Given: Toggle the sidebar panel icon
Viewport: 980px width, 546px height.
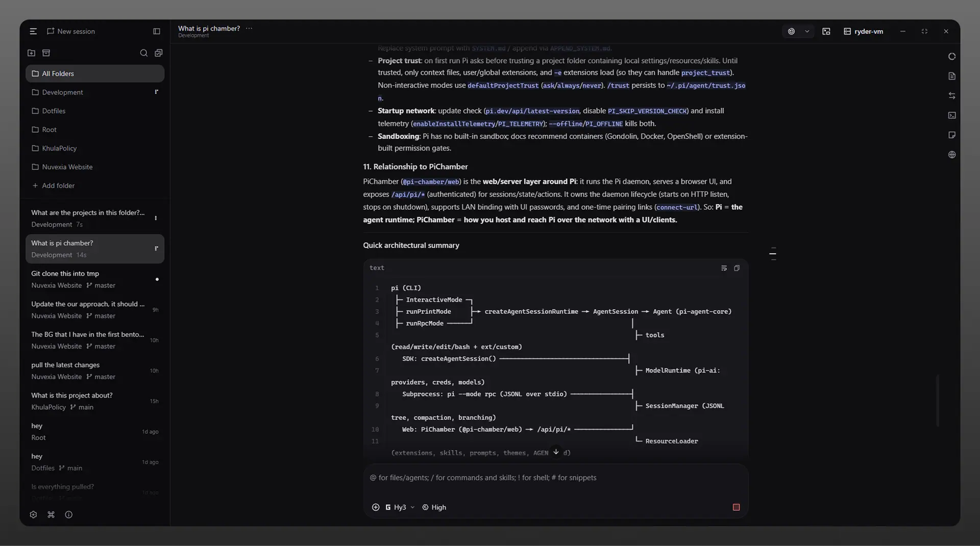Looking at the screenshot, I should (x=157, y=31).
